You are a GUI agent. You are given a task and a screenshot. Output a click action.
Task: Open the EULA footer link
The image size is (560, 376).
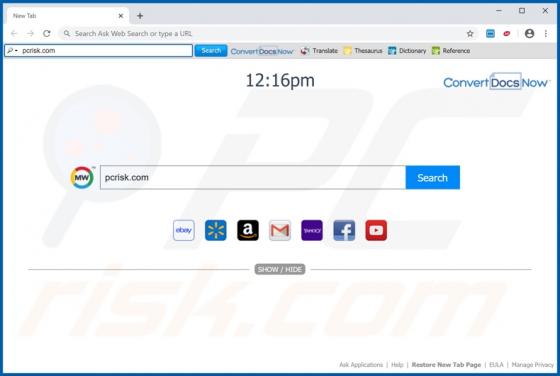click(496, 365)
